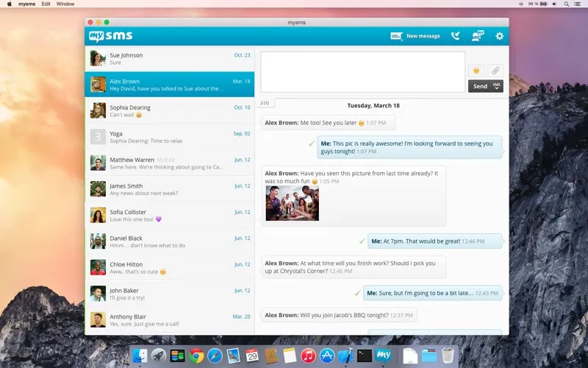Open Notes from the dock

coord(290,355)
